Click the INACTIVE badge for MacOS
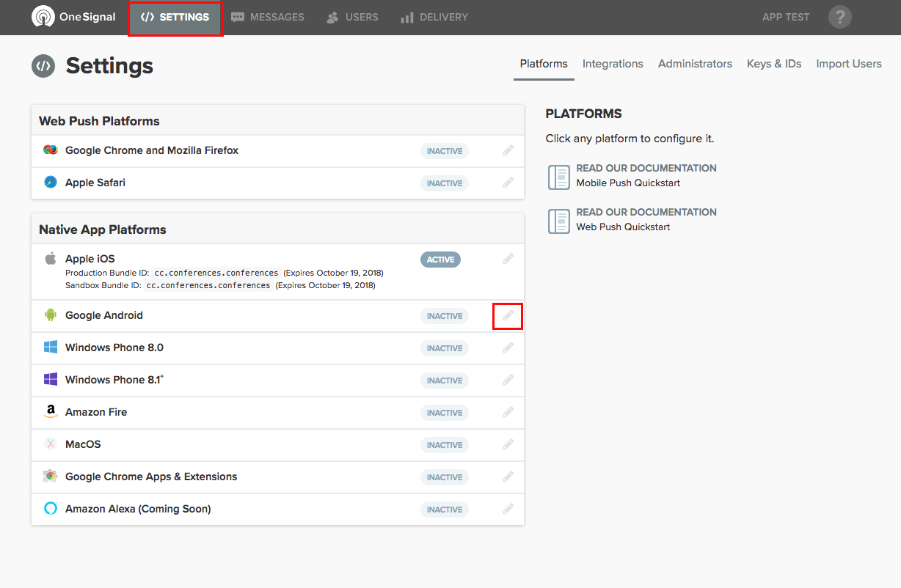The width and height of the screenshot is (901, 588). point(445,445)
